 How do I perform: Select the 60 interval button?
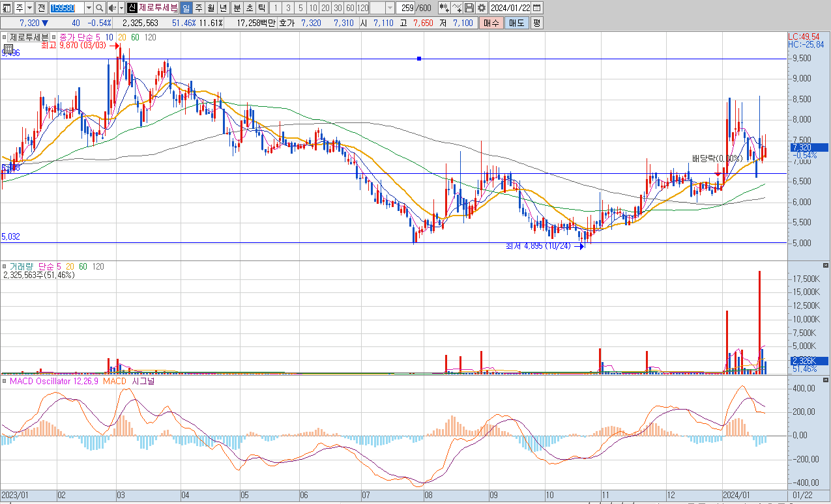pyautogui.click(x=349, y=8)
